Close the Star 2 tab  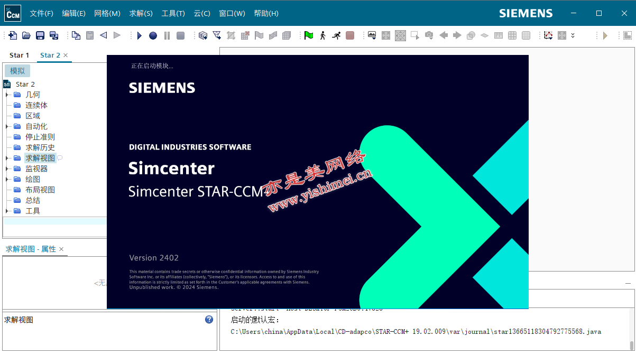pos(66,55)
